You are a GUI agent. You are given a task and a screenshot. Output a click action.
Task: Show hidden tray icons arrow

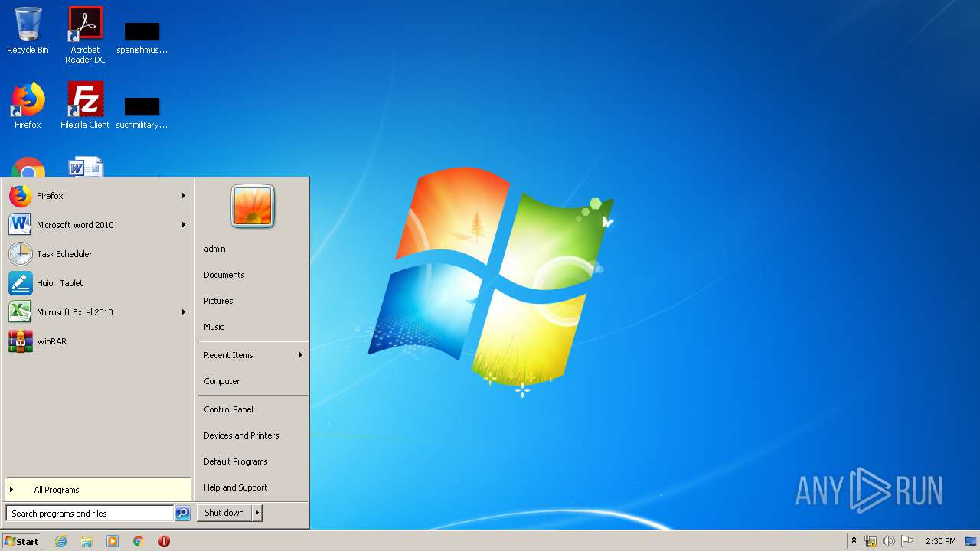point(854,541)
